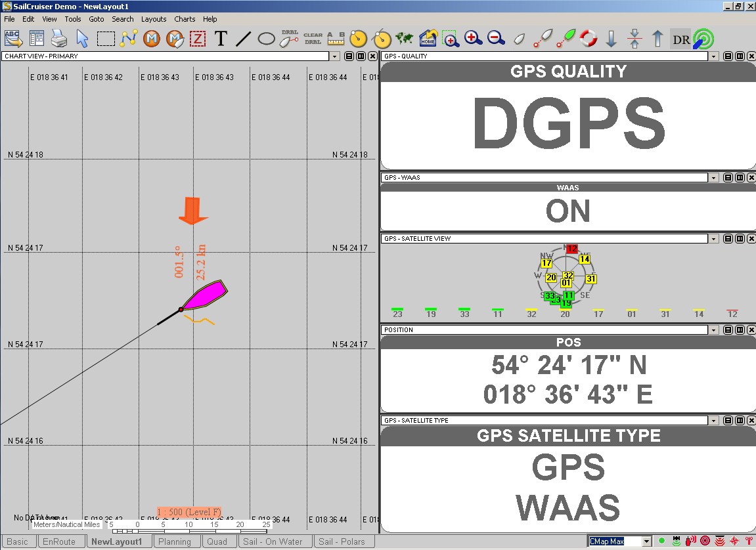Open the Tools menu
Screen dimensions: 756x550
click(x=73, y=19)
